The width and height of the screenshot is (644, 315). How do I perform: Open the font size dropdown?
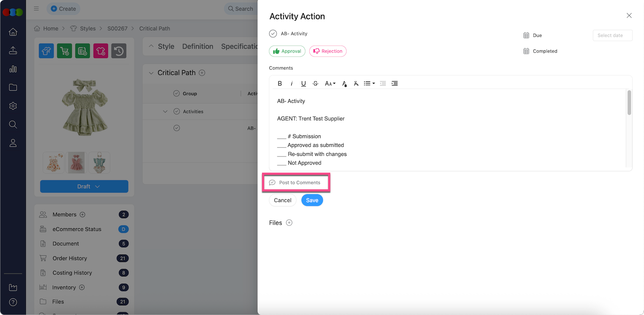pyautogui.click(x=330, y=83)
